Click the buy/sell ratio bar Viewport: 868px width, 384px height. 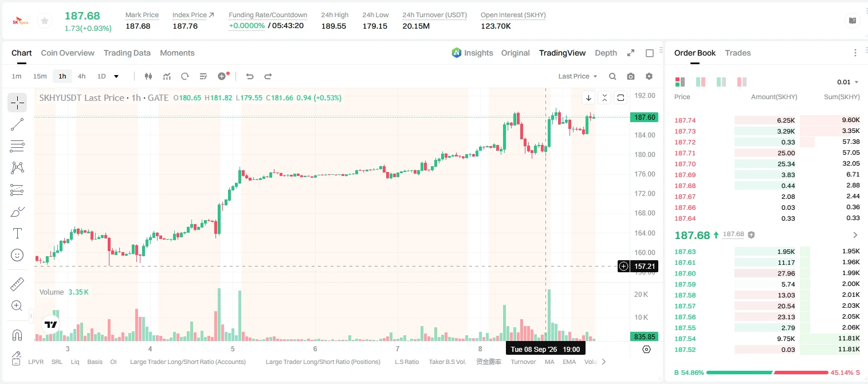click(768, 373)
